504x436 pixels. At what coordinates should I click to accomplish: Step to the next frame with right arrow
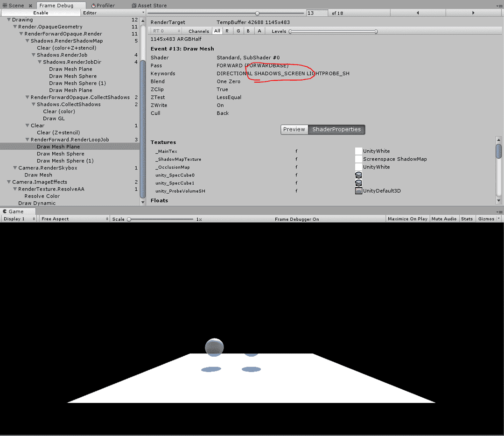click(x=473, y=13)
